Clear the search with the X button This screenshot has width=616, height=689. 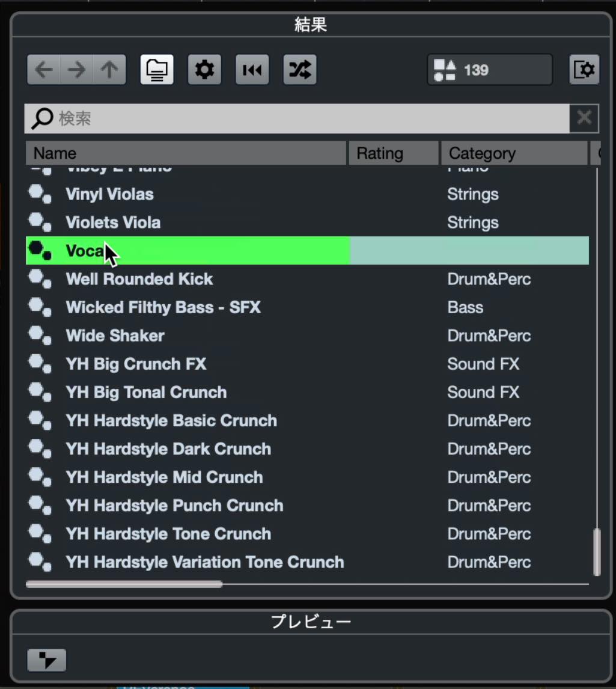pyautogui.click(x=584, y=118)
